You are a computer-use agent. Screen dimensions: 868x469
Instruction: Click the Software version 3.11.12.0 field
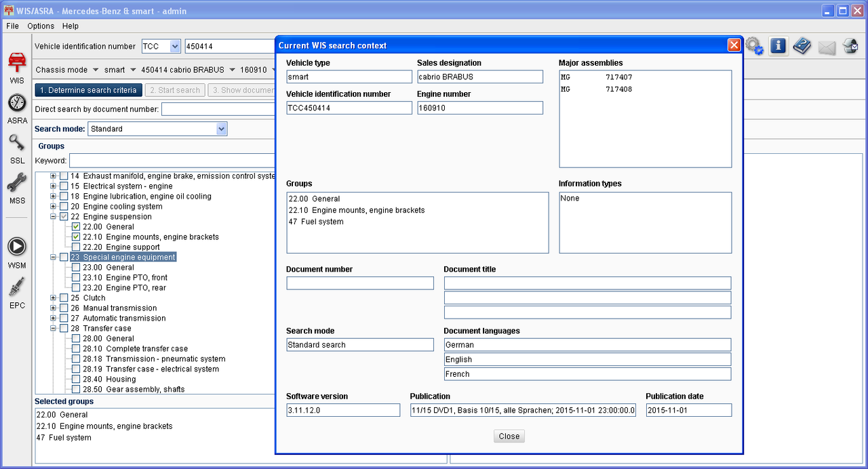coord(343,410)
